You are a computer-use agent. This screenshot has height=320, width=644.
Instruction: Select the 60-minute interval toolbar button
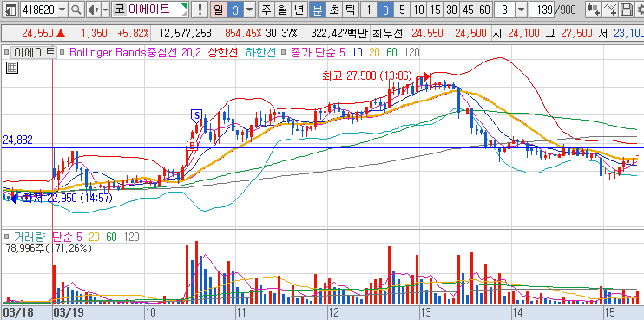(485, 10)
